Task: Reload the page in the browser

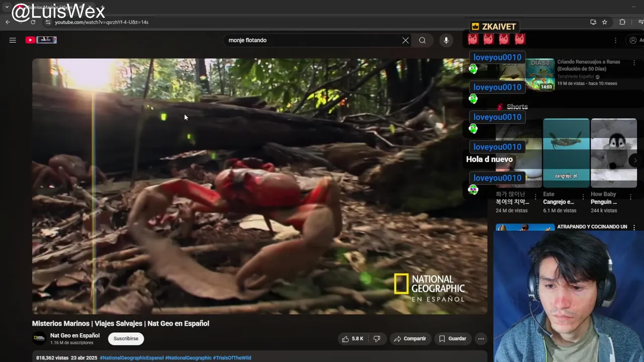Action: [x=33, y=22]
